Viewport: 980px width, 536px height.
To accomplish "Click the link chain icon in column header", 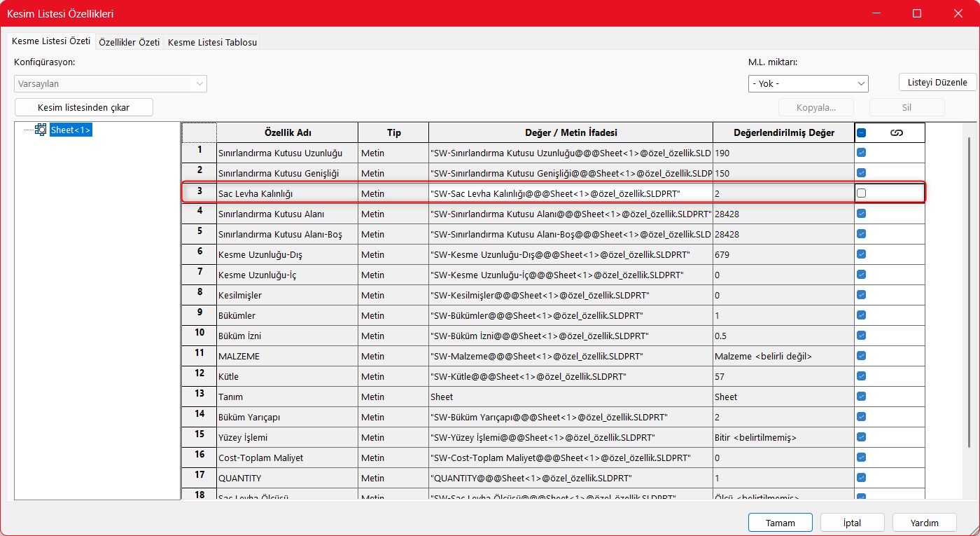I will 896,133.
